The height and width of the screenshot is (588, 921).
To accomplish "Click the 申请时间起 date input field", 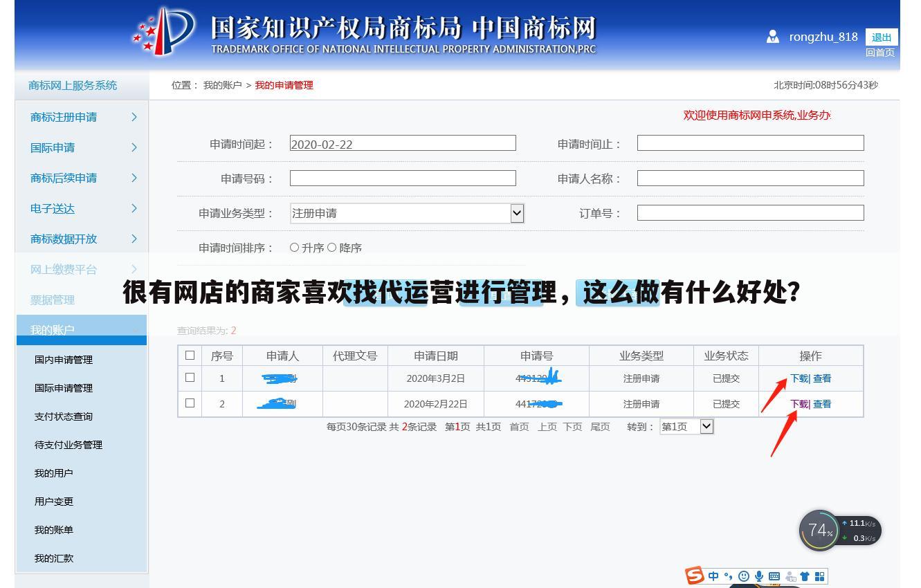I will tap(403, 143).
